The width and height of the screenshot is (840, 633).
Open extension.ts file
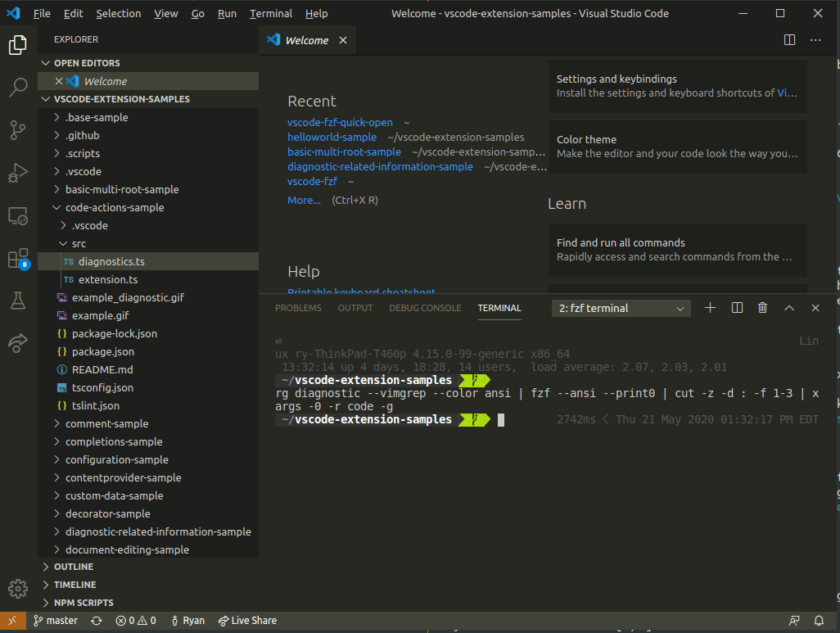(x=148, y=280)
